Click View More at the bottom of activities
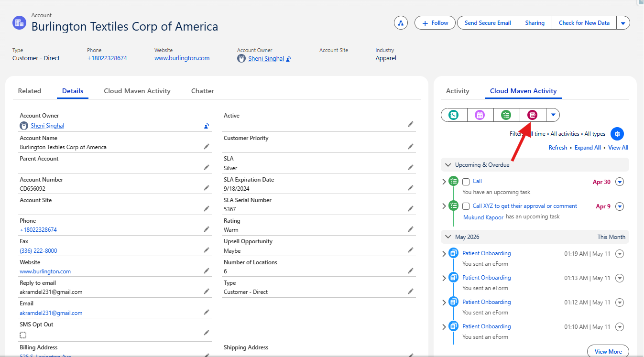This screenshot has height=357, width=644. tap(608, 351)
